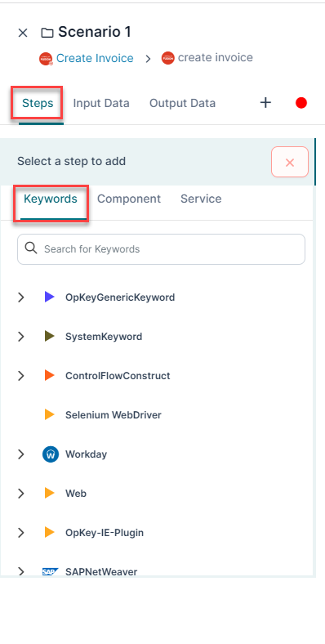Click the Selenium WebDriver icon
325x644 pixels.
(x=49, y=415)
